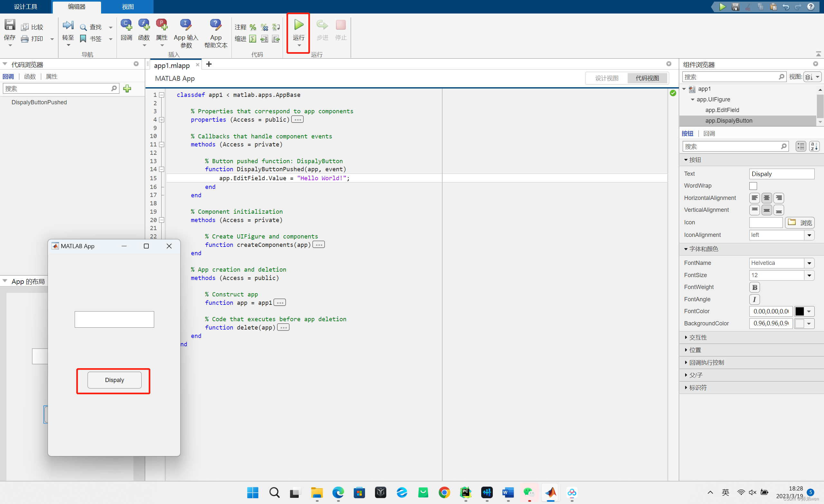
Task: Click the Go To (转至) icon
Action: pos(68,25)
